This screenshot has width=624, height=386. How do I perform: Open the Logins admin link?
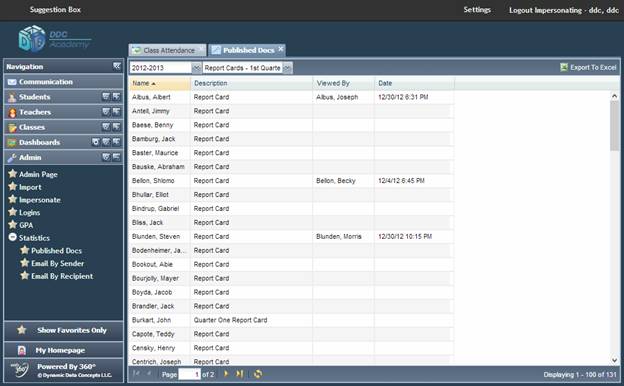point(29,212)
